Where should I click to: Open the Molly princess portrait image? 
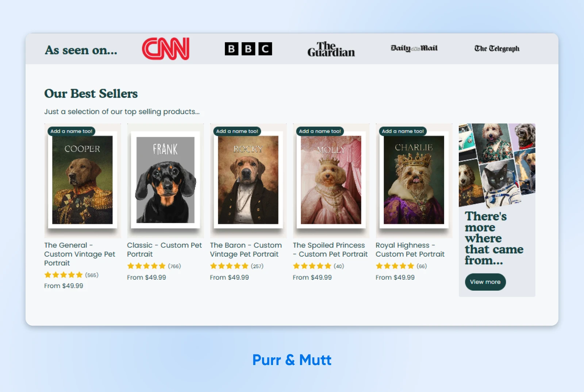coord(331,180)
